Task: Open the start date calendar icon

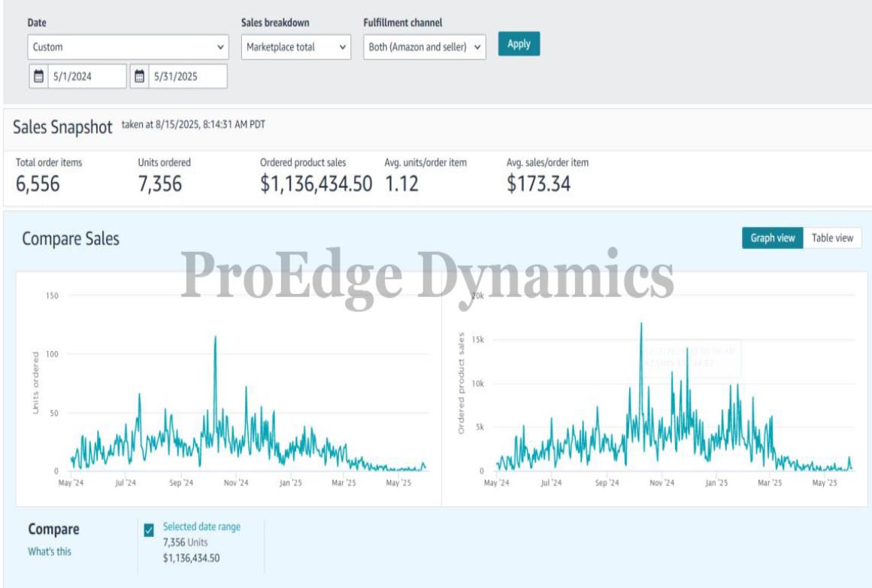Action: [x=39, y=76]
